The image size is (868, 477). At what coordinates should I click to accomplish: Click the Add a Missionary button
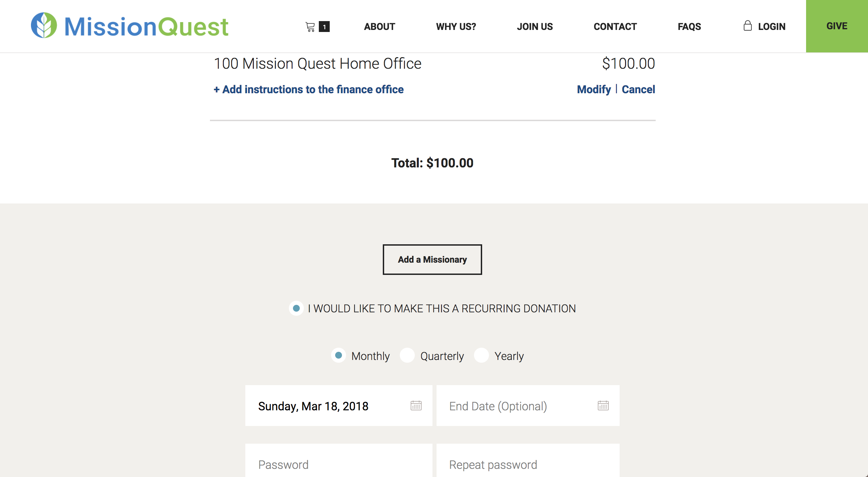point(432,260)
